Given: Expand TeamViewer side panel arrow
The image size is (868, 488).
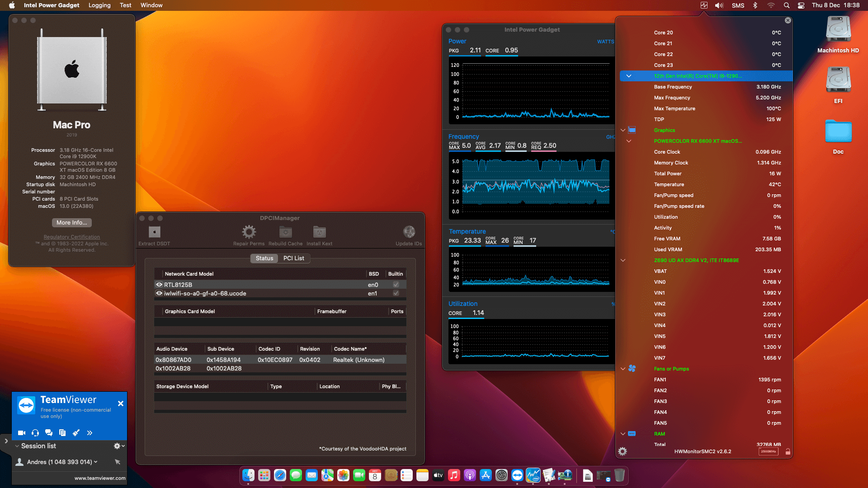Looking at the screenshot, I should [x=6, y=441].
